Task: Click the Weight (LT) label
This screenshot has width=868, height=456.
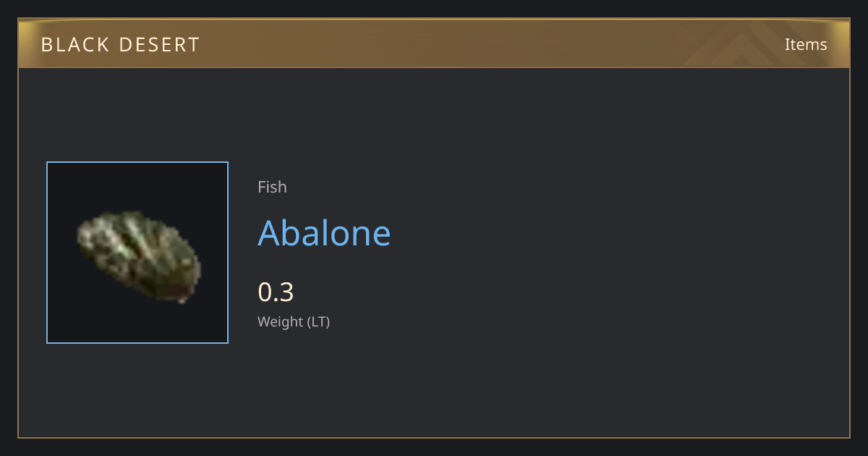Action: (294, 321)
